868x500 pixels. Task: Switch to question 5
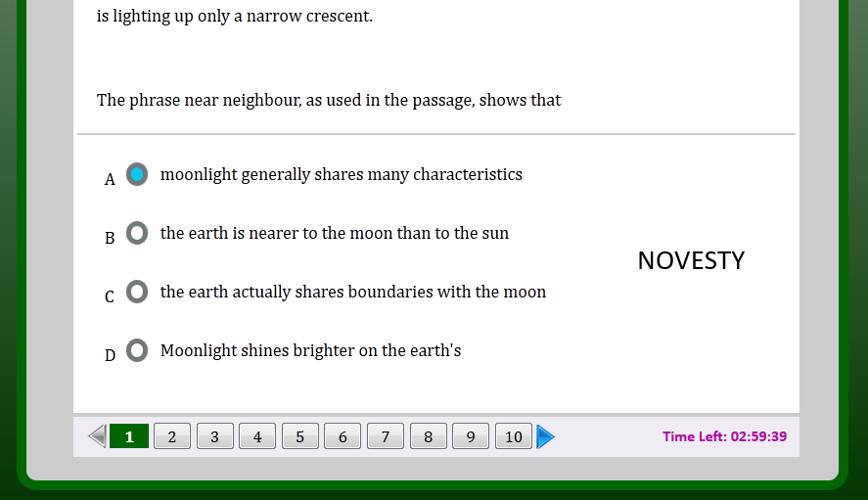pos(300,436)
